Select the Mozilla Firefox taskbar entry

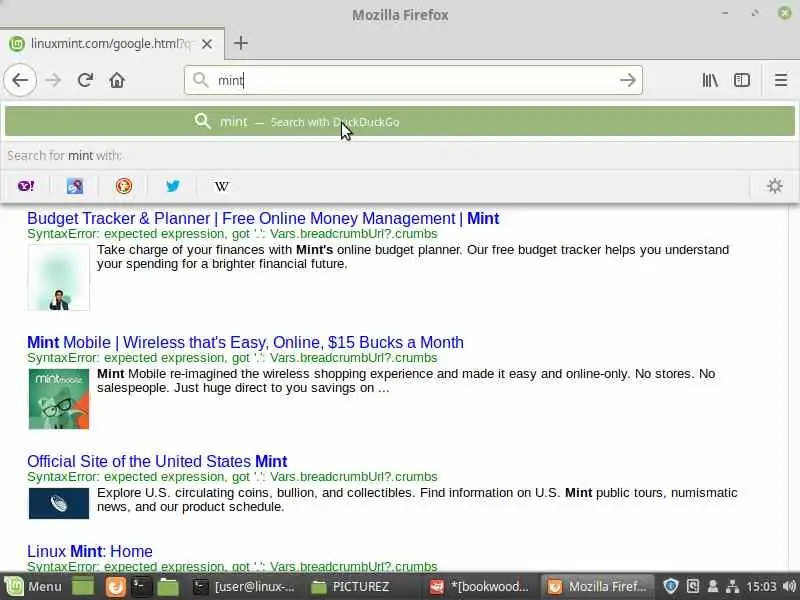(598, 587)
